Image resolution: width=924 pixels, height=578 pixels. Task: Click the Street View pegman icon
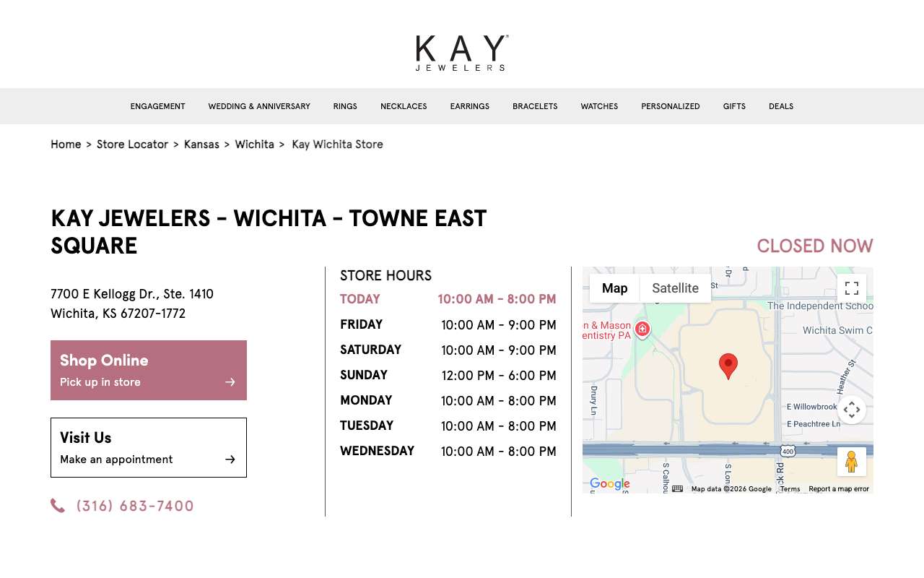click(x=852, y=462)
